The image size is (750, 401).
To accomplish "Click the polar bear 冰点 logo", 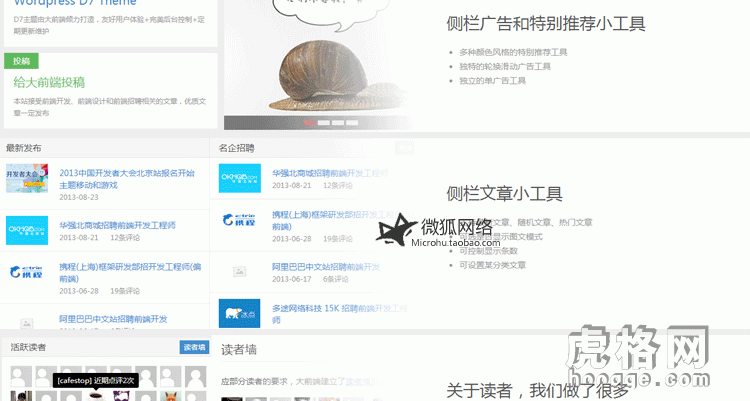I will tap(239, 314).
